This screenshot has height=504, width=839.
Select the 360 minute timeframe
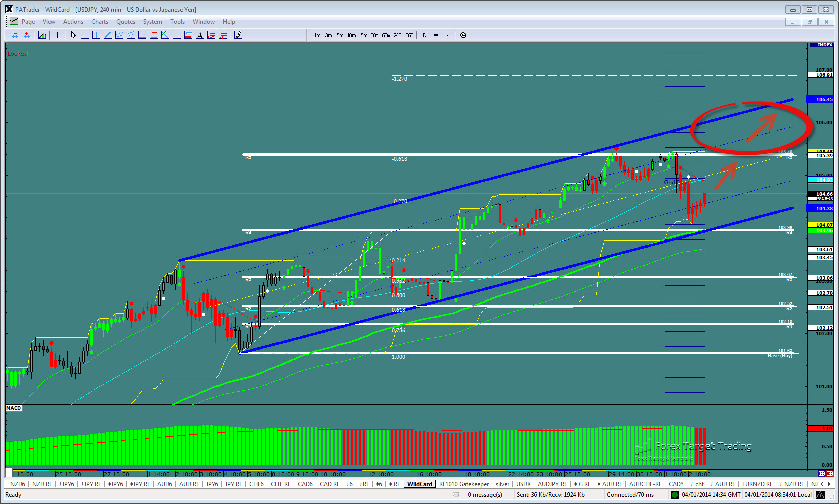pos(409,35)
